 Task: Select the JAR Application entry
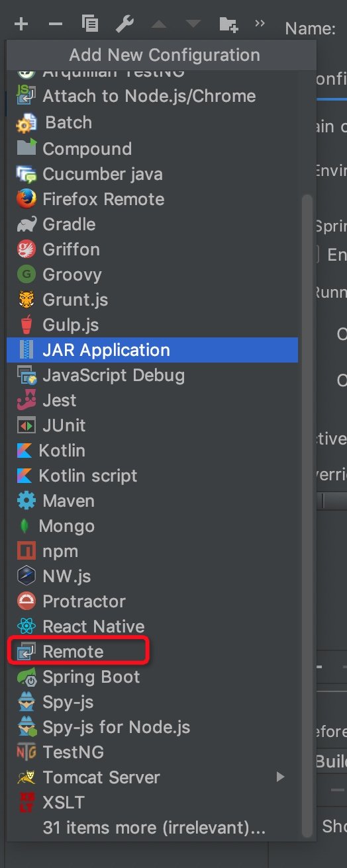(x=152, y=350)
